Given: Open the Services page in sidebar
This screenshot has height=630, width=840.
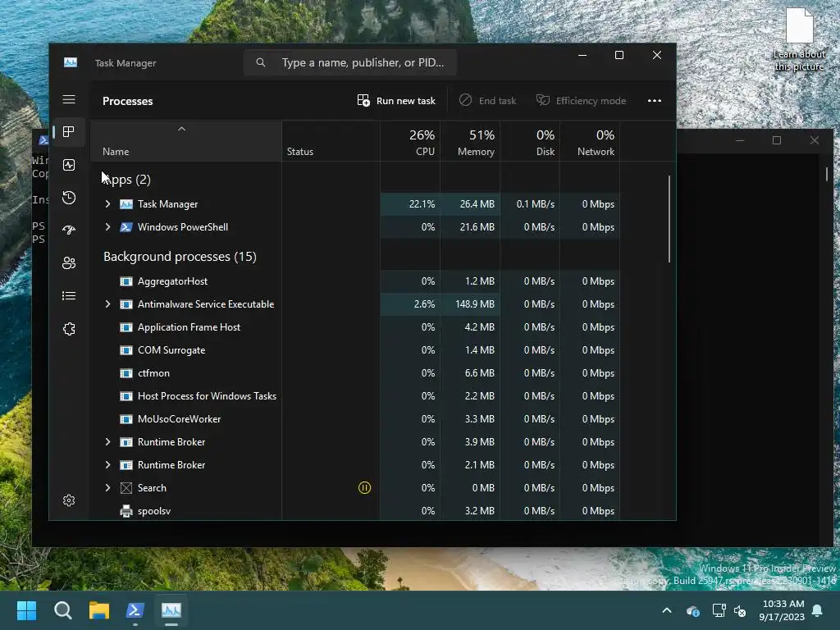Looking at the screenshot, I should point(69,329).
